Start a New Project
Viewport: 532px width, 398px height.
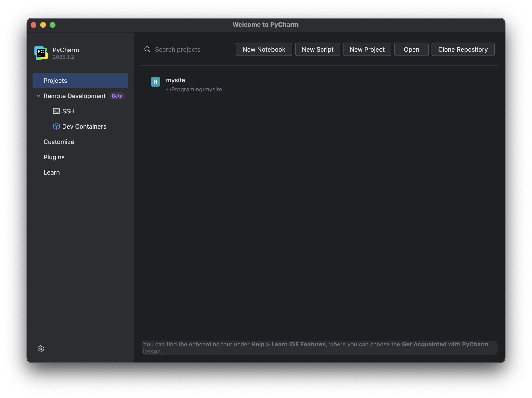pos(367,49)
